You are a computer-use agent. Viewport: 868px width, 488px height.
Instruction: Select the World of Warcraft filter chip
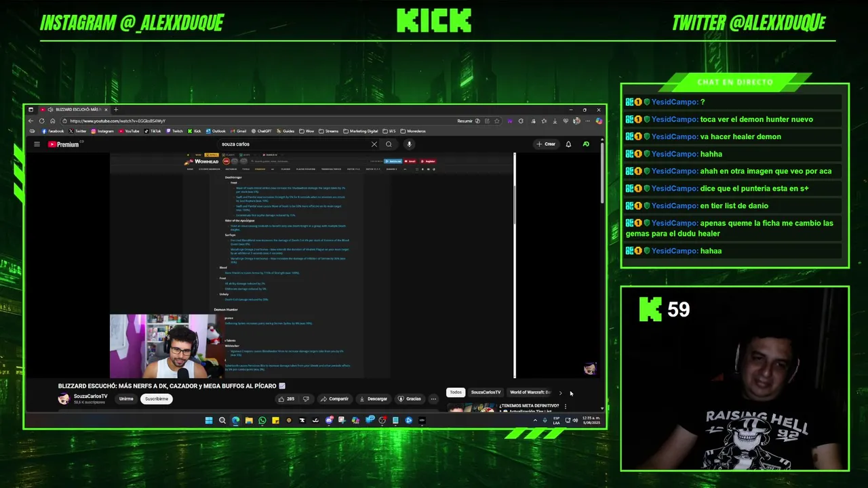[x=530, y=392]
